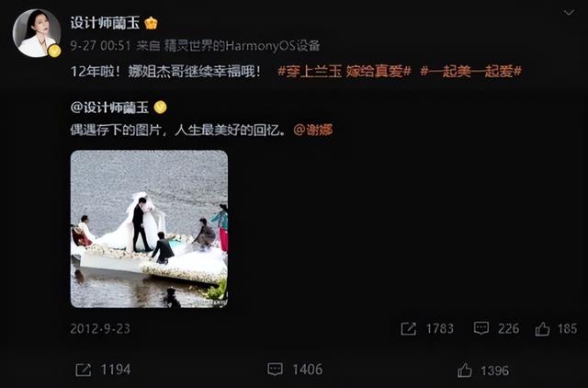588x388 pixels.
Task: Click the 9-27 00:51 post timestamp
Action: pyautogui.click(x=100, y=46)
